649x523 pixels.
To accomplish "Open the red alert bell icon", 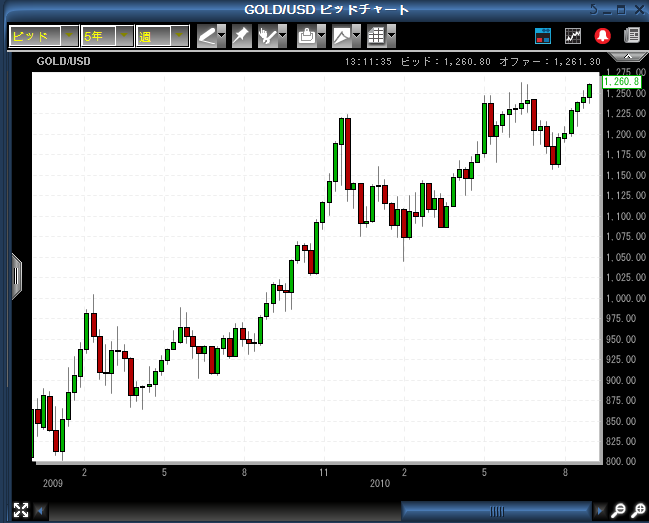I will (x=603, y=36).
